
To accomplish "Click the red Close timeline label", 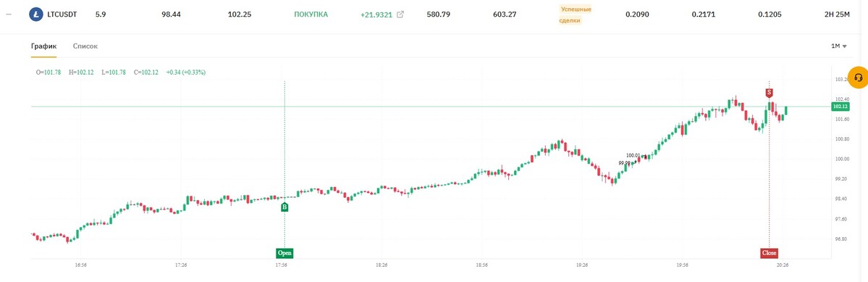I will [769, 253].
